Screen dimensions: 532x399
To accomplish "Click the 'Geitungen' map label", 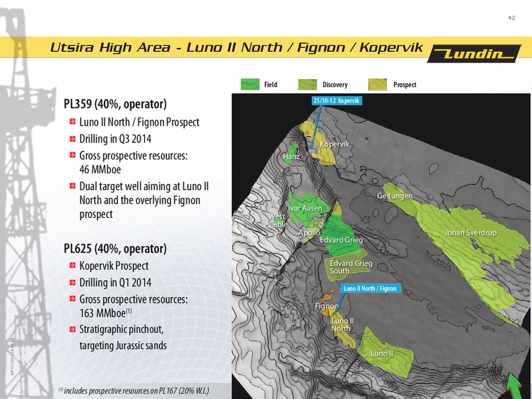I will pos(395,196).
